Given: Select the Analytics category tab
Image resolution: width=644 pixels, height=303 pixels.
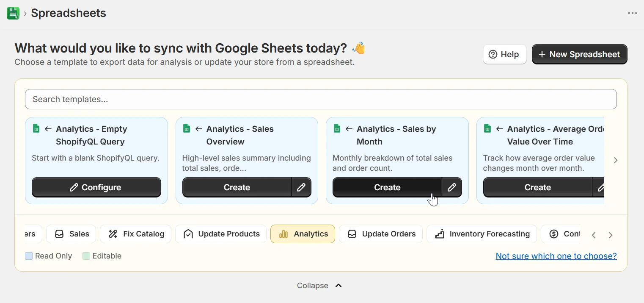Looking at the screenshot, I should (303, 234).
